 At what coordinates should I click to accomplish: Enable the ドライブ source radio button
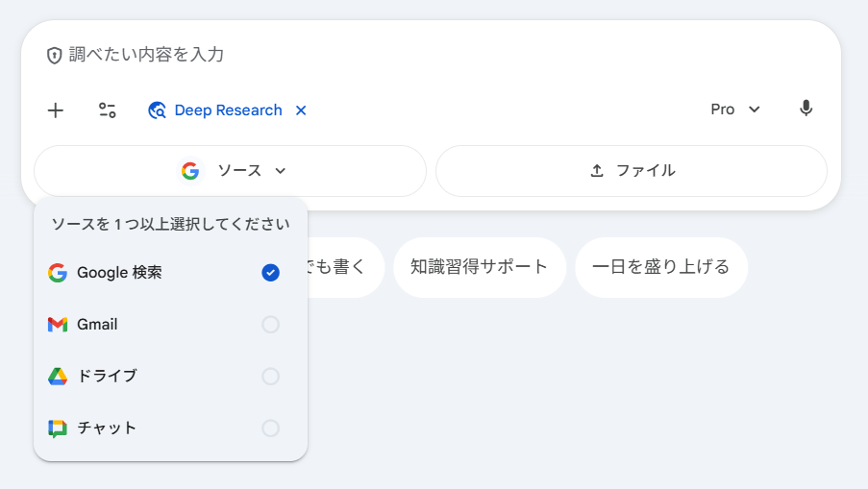coord(270,377)
